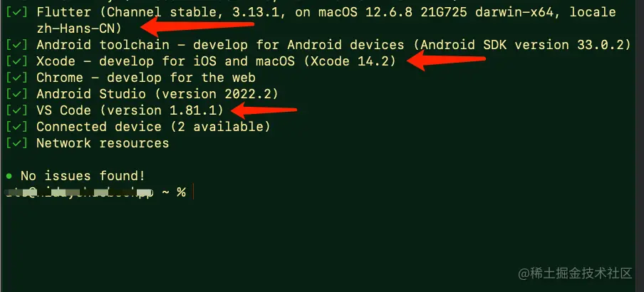
Task: Click the checkmark beside Flutter line
Action: (x=17, y=12)
